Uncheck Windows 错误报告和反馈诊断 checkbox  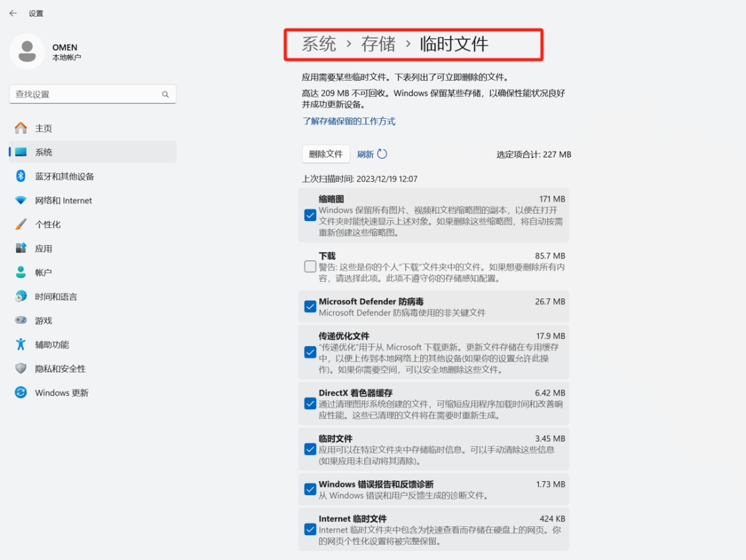[x=310, y=490]
